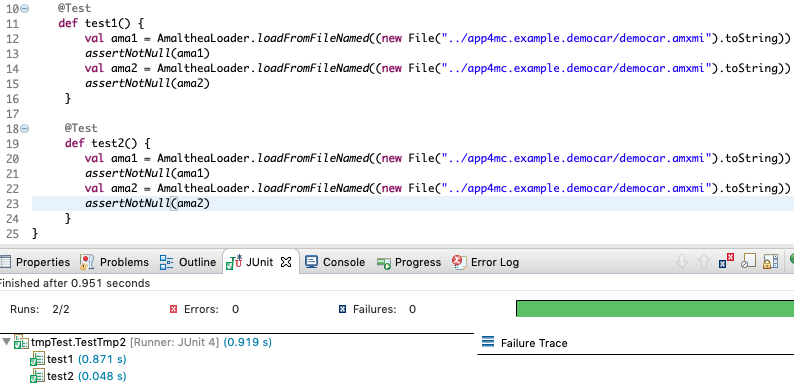Click the Progress tab icon

tap(384, 262)
